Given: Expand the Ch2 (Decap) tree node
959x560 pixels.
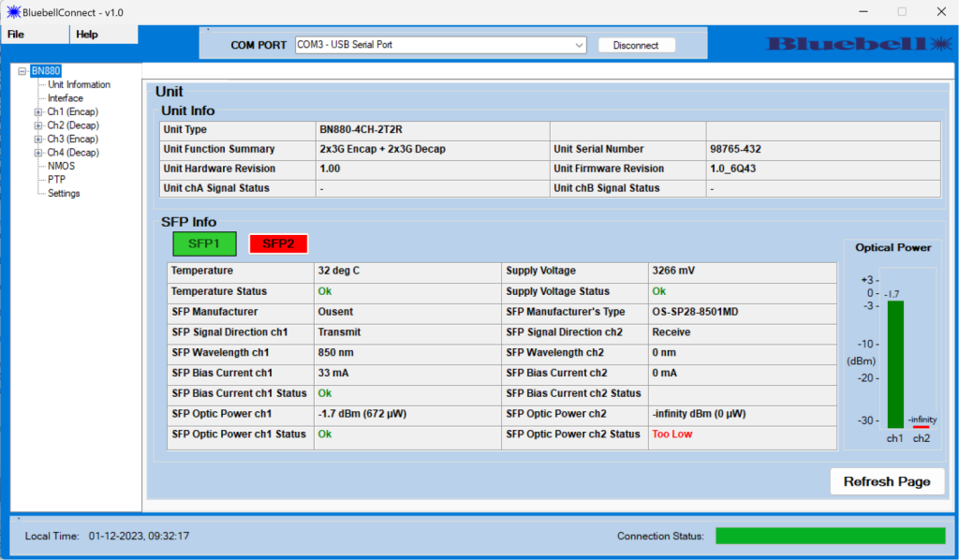Looking at the screenshot, I should coord(38,125).
